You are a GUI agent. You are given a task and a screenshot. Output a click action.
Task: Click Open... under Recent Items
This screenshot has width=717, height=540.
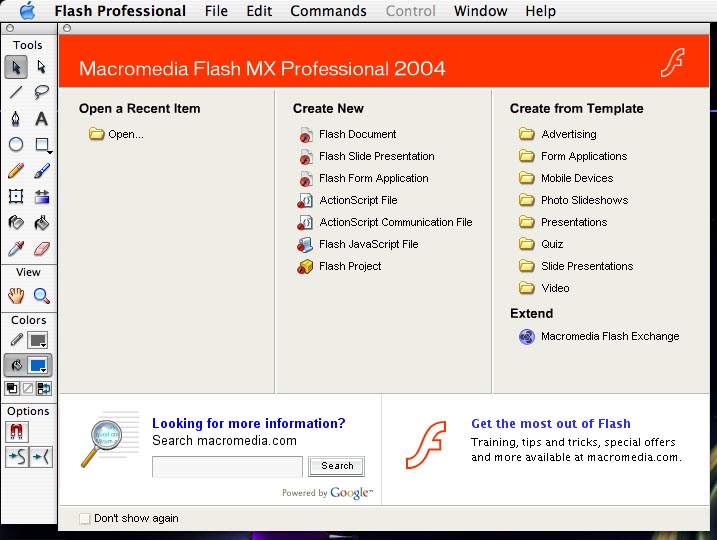116,134
